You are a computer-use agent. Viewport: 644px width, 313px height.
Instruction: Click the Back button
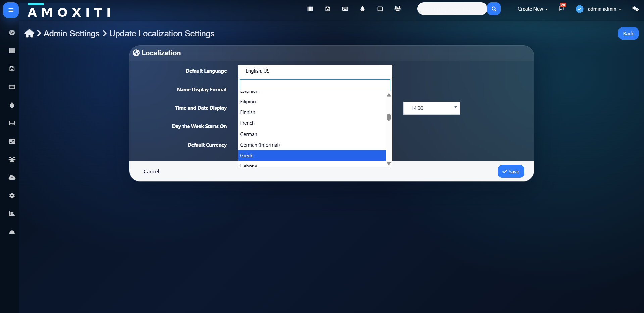click(x=628, y=33)
